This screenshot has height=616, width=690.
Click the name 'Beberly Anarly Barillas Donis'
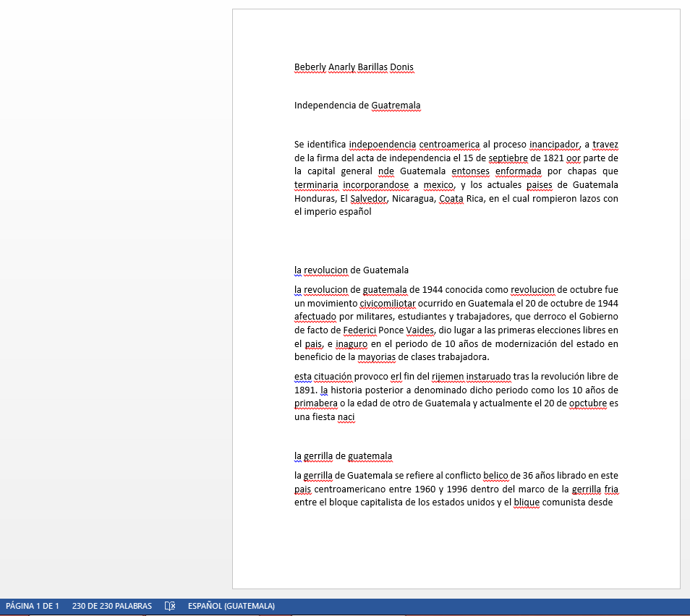[x=354, y=67]
